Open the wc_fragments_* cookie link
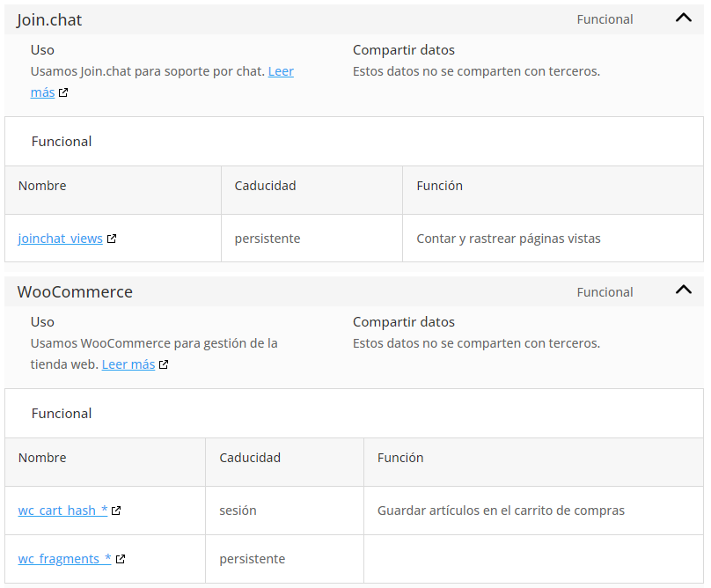Image resolution: width=711 pixels, height=588 pixels. tap(64, 558)
